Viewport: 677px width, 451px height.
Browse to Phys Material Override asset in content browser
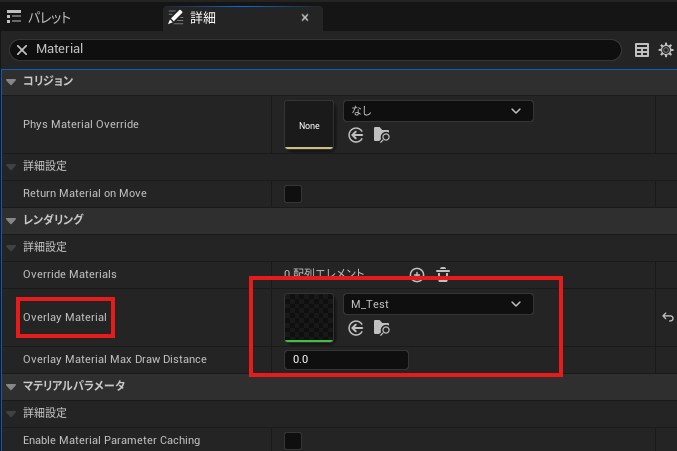tap(381, 134)
